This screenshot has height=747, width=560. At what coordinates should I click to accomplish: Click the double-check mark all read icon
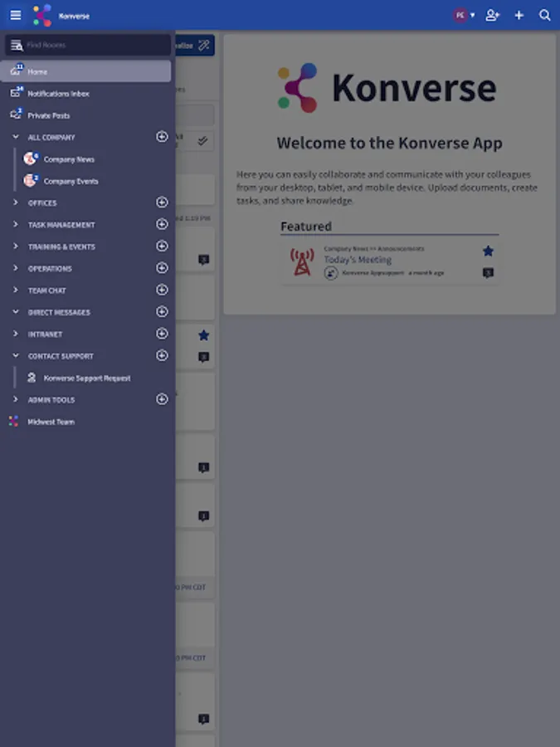(x=202, y=140)
